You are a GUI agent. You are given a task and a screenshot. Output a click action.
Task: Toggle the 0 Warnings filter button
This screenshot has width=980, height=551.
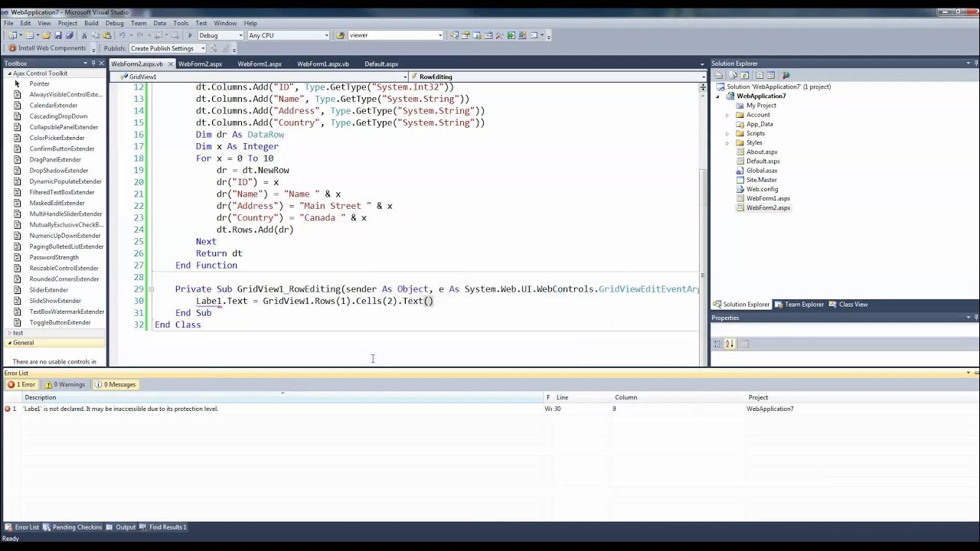[x=65, y=384]
